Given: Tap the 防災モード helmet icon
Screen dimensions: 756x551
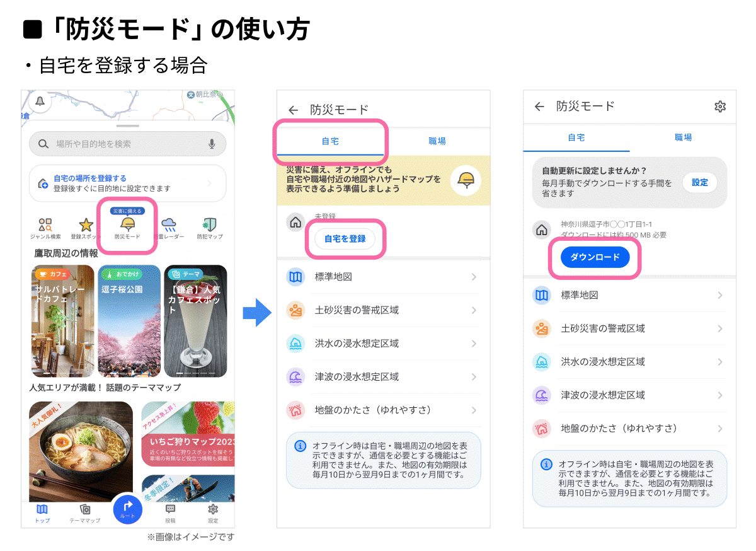Looking at the screenshot, I should [127, 224].
